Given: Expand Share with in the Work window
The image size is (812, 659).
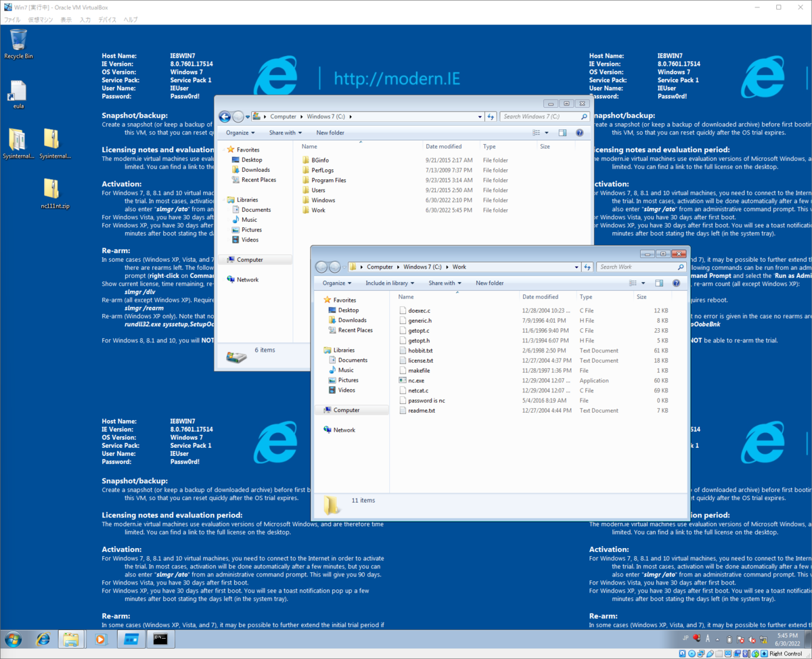Looking at the screenshot, I should pos(445,283).
